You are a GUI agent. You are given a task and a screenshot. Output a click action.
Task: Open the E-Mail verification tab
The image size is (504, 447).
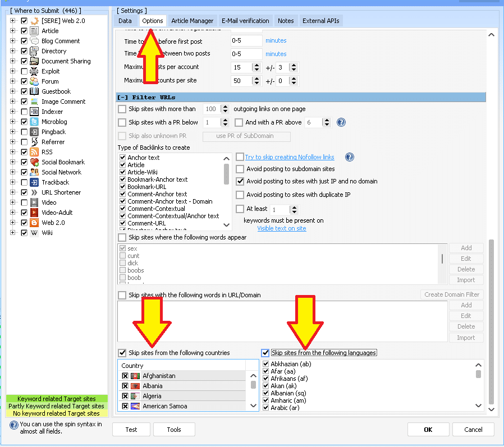[x=245, y=21]
